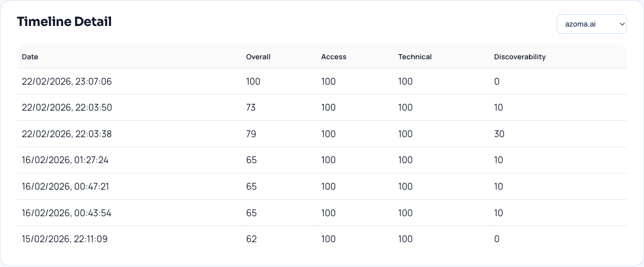Select the 16/02/2026, 00:47:21 row

point(65,187)
